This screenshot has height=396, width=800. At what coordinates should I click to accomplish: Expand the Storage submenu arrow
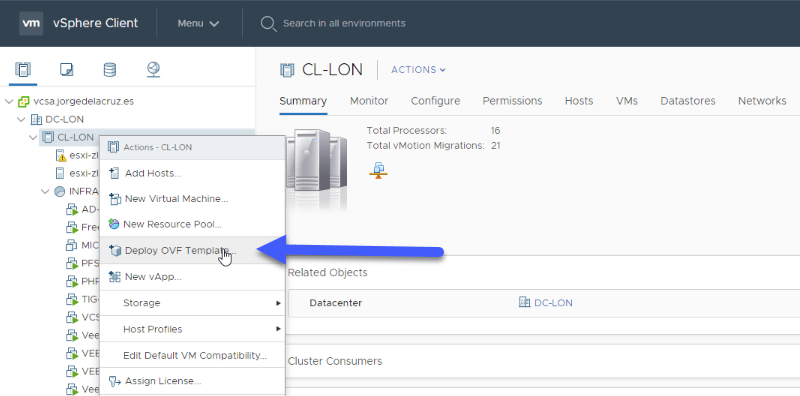[279, 303]
